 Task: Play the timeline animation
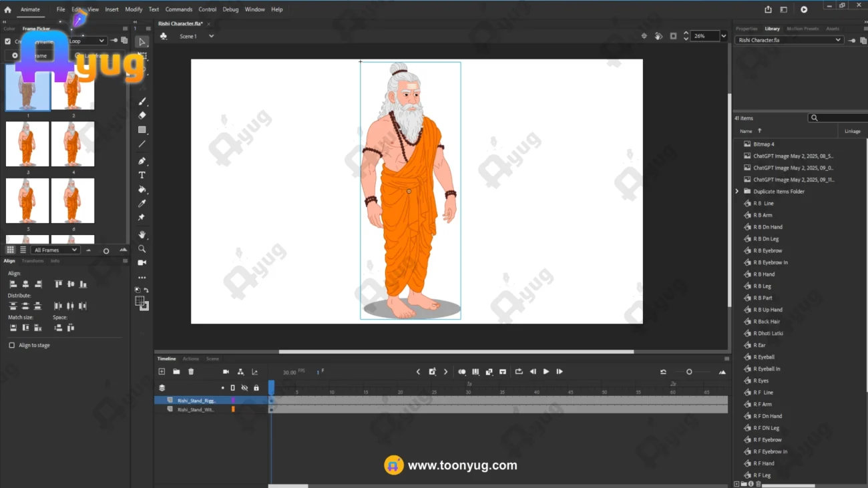(x=546, y=372)
